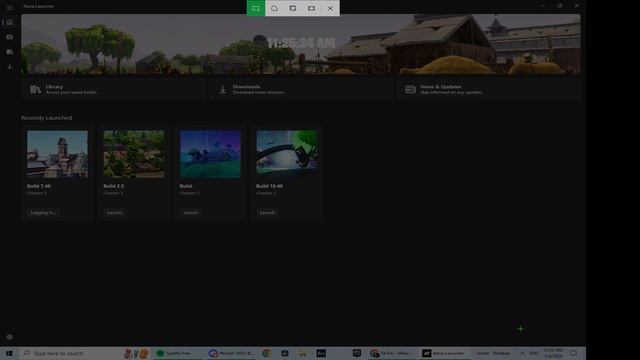The width and height of the screenshot is (640, 360).
Task: Click the Build 7.40 title text
Action: pos(38,186)
